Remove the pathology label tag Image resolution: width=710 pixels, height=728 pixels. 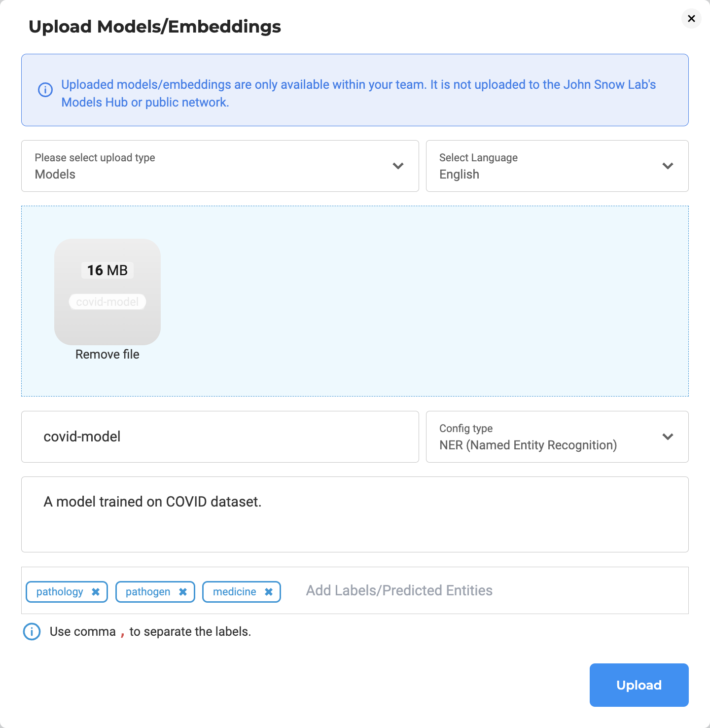(96, 592)
